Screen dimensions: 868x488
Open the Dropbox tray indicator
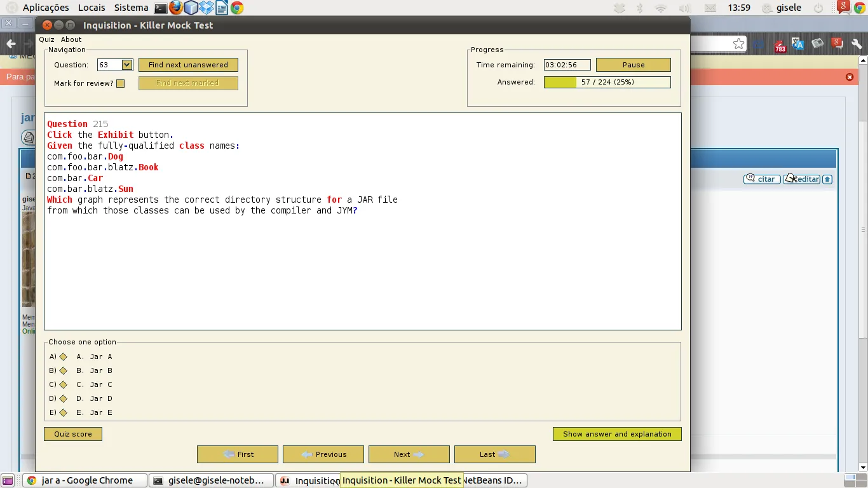tap(620, 8)
